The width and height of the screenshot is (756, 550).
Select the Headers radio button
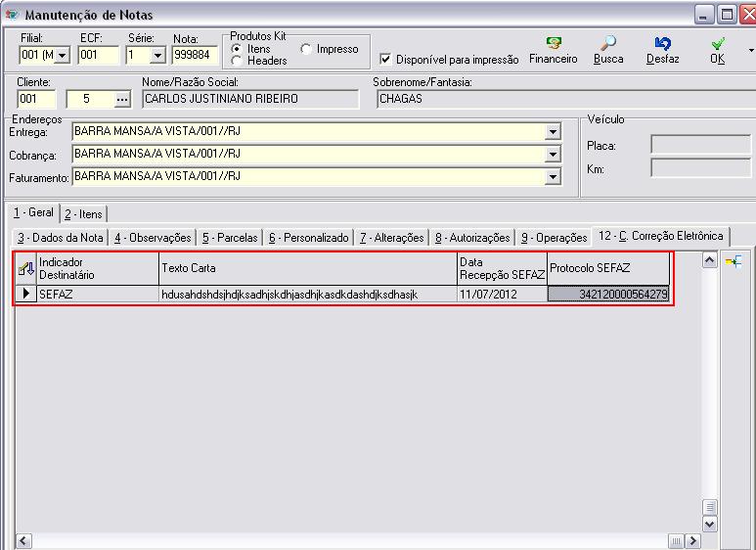click(x=237, y=61)
